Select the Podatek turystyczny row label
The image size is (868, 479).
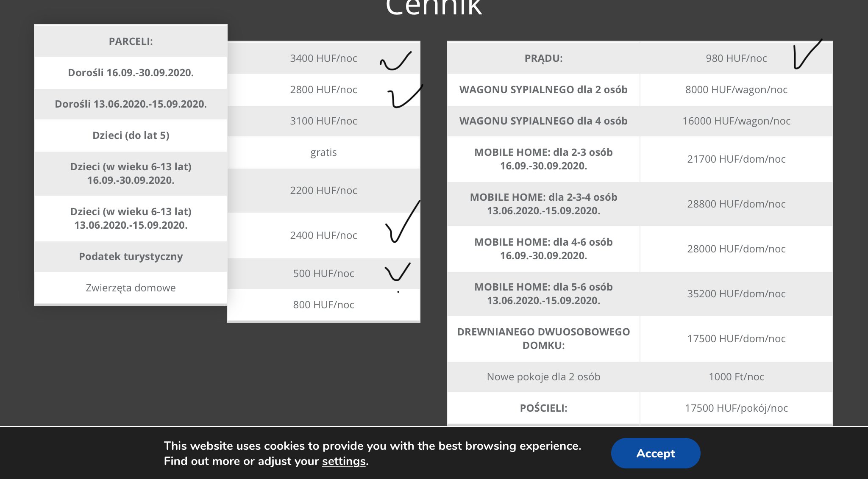[131, 257]
